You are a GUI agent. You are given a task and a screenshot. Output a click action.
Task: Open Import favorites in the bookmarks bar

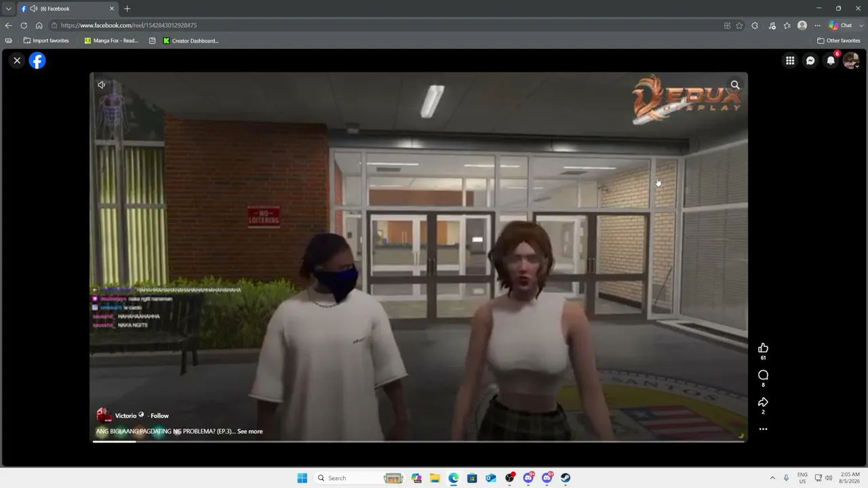coord(46,41)
